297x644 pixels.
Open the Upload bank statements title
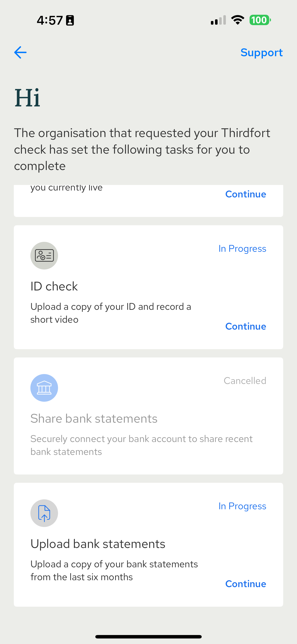click(98, 544)
